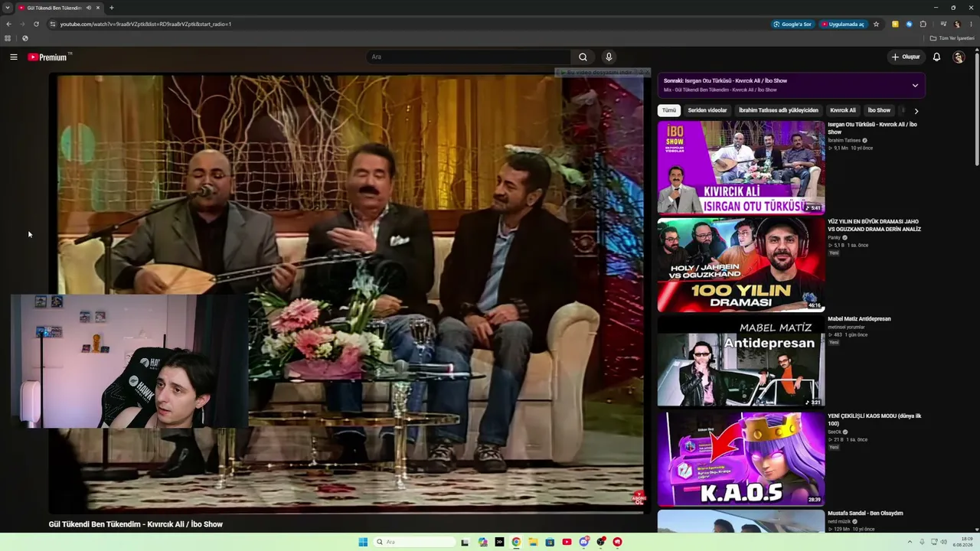This screenshot has height=551, width=980.
Task: Open Chrome from the taskbar
Action: (x=516, y=542)
